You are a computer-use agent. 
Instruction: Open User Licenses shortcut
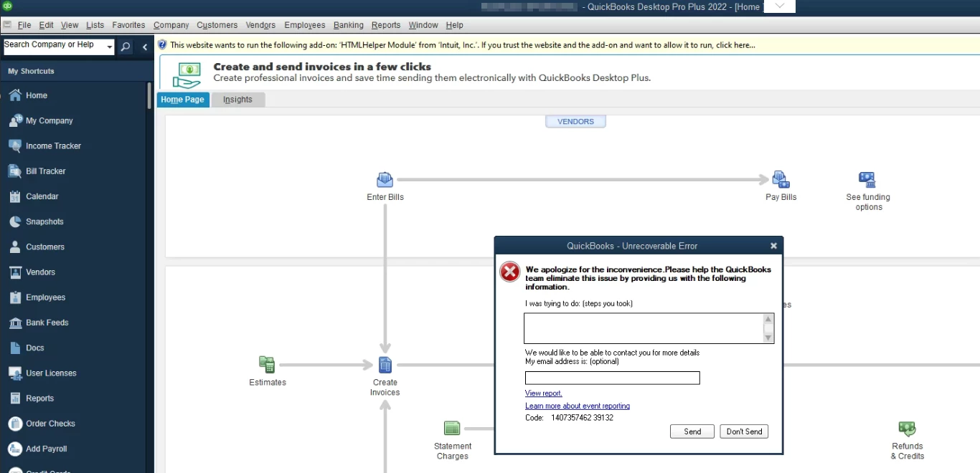pyautogui.click(x=51, y=373)
